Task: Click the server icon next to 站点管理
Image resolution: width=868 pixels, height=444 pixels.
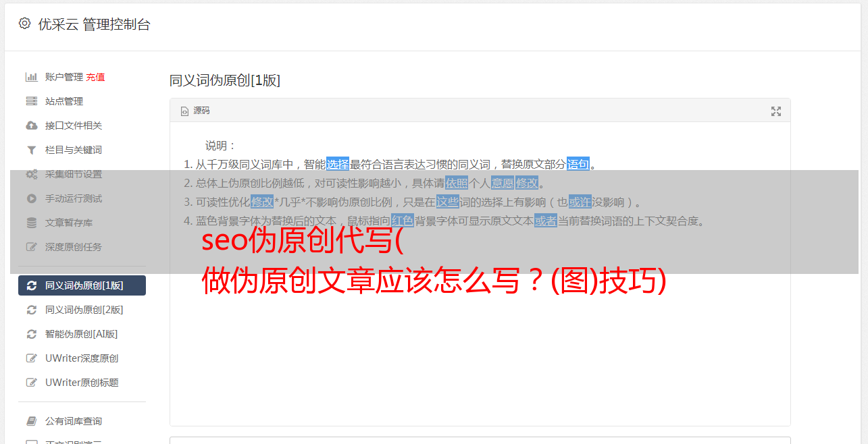Action: (32, 101)
